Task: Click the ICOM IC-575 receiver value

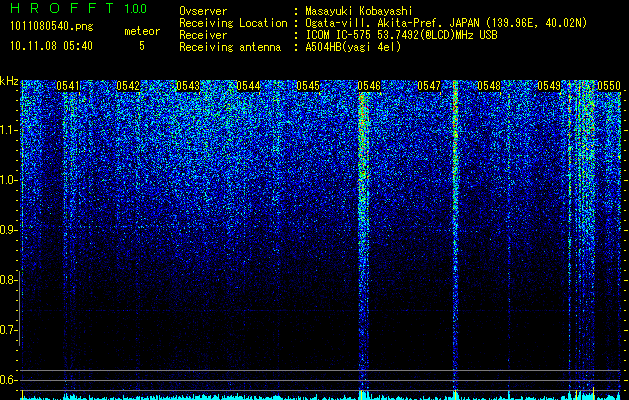Action: 401,35
